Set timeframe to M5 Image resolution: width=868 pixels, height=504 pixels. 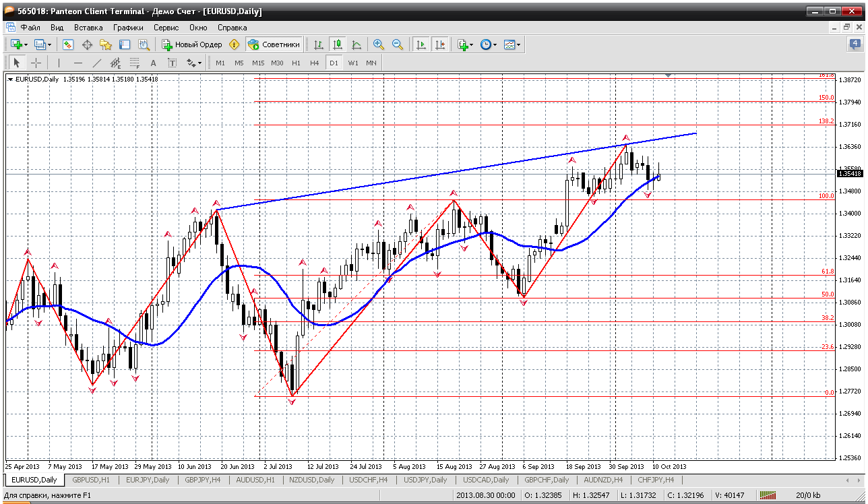[x=239, y=63]
